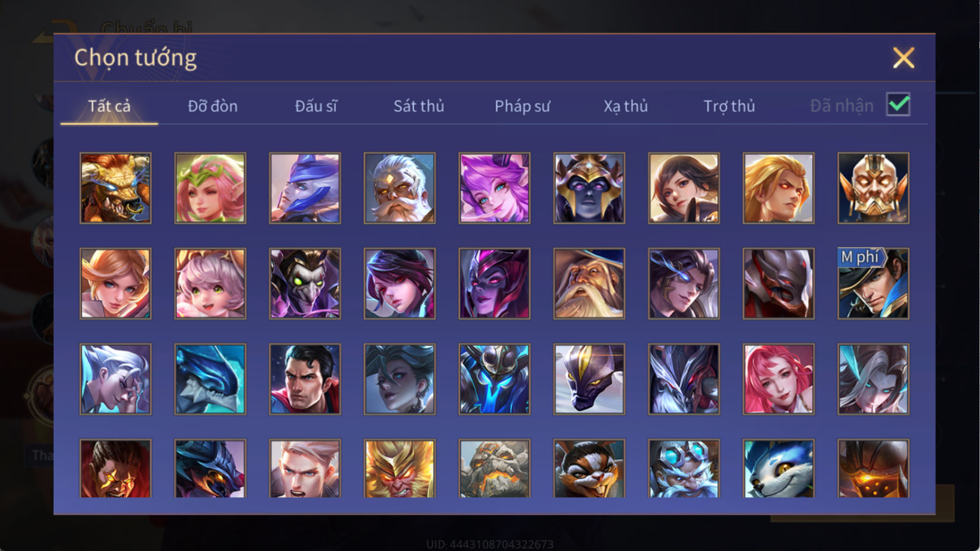Choose the green-eyed dark jester hero
Screen dimensions: 980x551
pyautogui.click(x=304, y=283)
